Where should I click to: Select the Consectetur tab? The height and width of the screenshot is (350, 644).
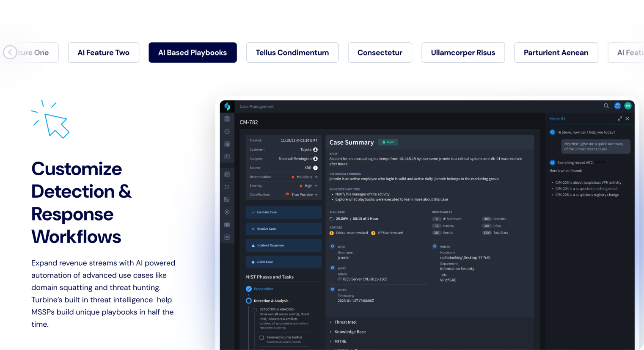[x=380, y=52]
